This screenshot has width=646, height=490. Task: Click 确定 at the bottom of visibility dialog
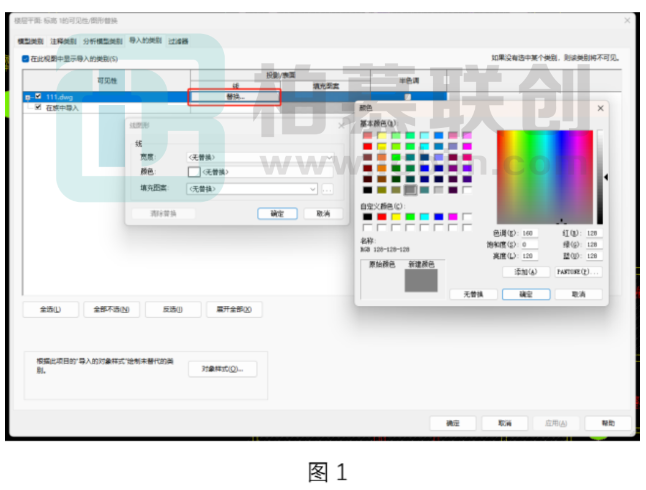click(452, 423)
